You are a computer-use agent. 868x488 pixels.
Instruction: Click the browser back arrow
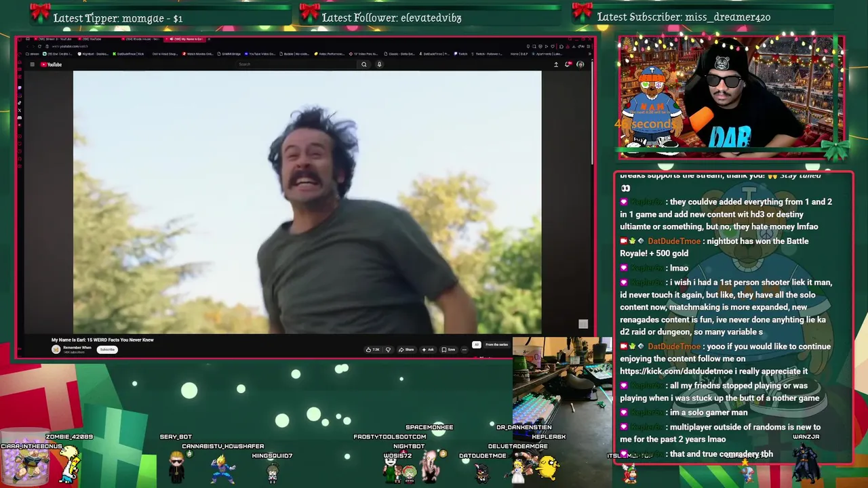(x=27, y=46)
